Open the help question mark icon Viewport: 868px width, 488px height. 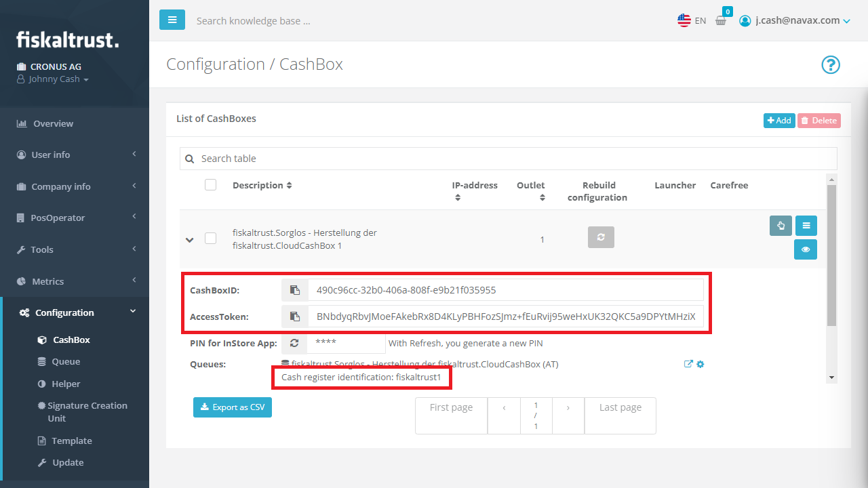point(831,65)
